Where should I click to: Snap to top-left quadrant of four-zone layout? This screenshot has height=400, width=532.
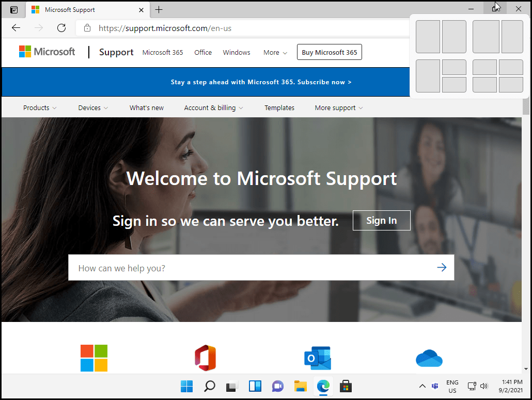tap(484, 67)
